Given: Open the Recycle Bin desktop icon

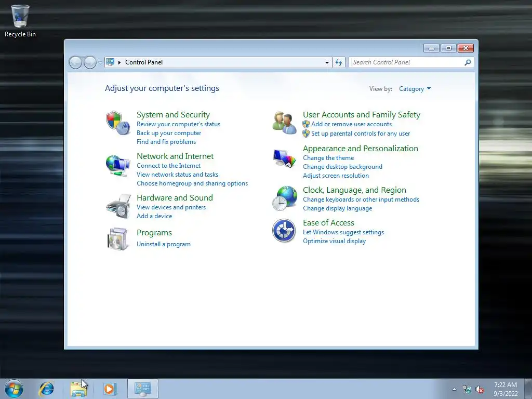Looking at the screenshot, I should [20, 21].
